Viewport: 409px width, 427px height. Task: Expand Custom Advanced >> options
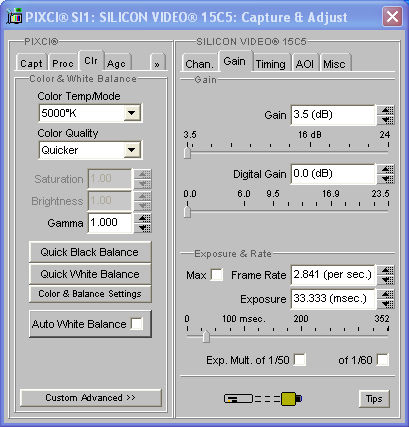(x=90, y=397)
